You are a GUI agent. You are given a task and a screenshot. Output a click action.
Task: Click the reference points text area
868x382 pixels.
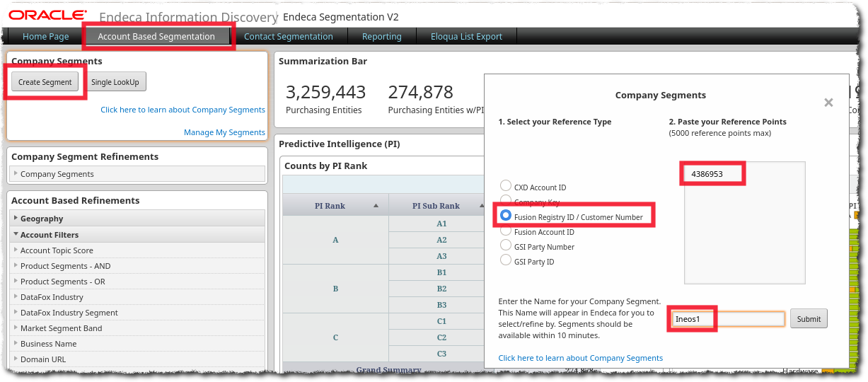pos(744,223)
